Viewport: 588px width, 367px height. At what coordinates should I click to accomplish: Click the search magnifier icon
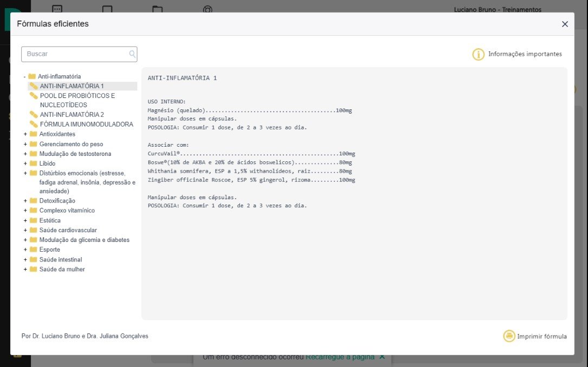(132, 54)
